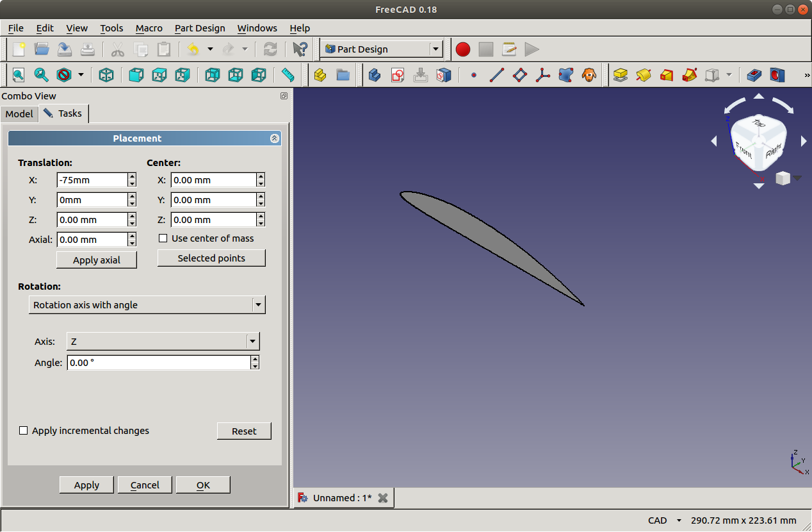This screenshot has width=812, height=532.
Task: Tick Apply incremental changes checkbox
Action: coord(24,431)
